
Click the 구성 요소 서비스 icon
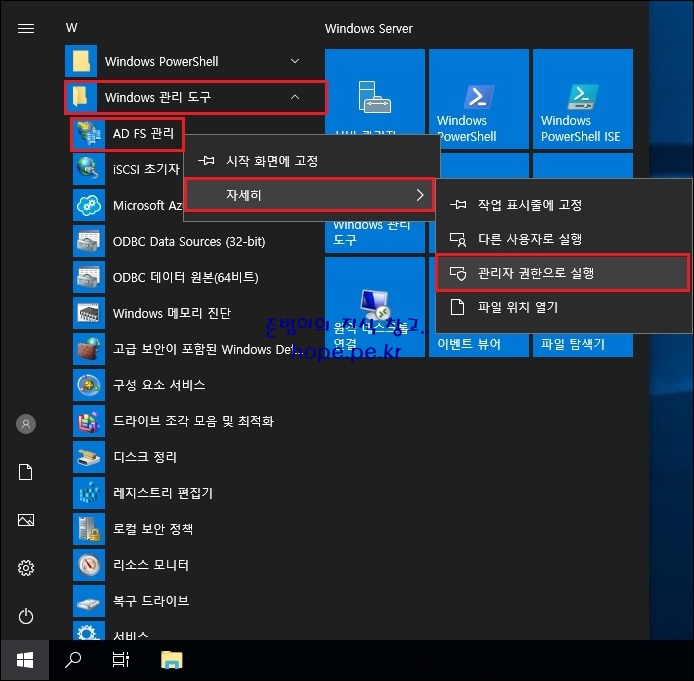point(89,385)
